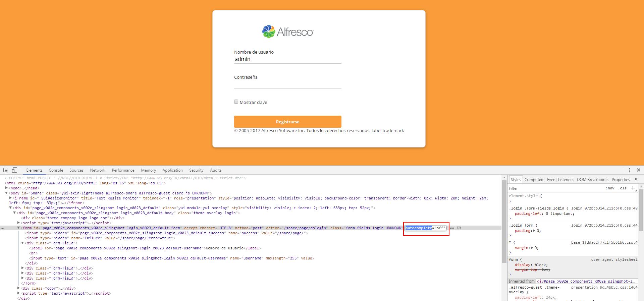Image resolution: width=644 pixels, height=301 pixels.
Task: Open the Sources tab
Action: (x=76, y=170)
